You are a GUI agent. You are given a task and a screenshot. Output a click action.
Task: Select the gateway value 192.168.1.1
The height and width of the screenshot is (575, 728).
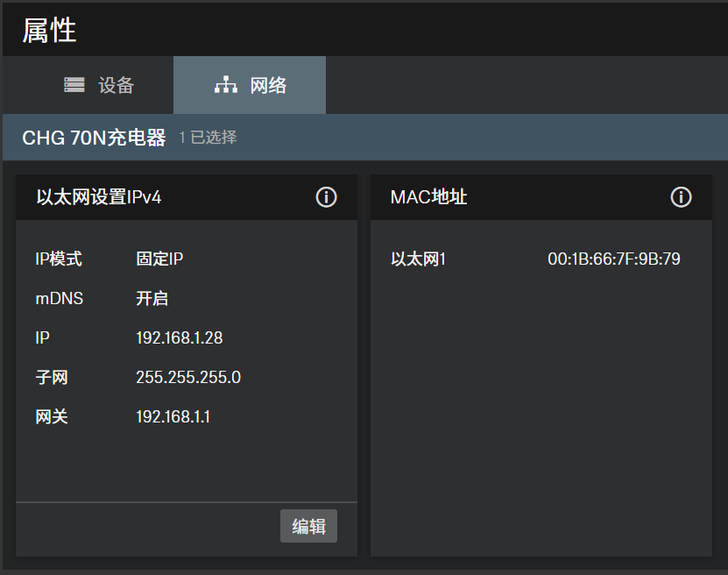click(x=173, y=416)
